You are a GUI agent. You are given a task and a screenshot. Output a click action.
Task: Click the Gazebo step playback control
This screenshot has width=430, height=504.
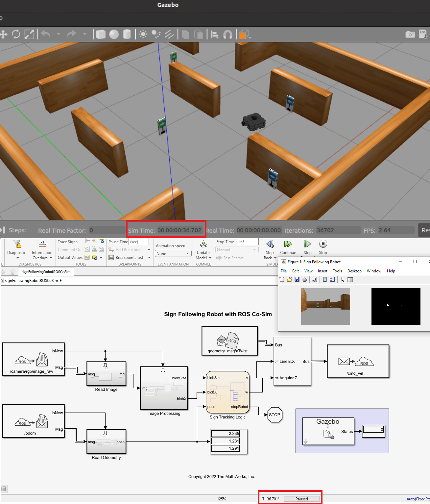[x=3, y=230]
